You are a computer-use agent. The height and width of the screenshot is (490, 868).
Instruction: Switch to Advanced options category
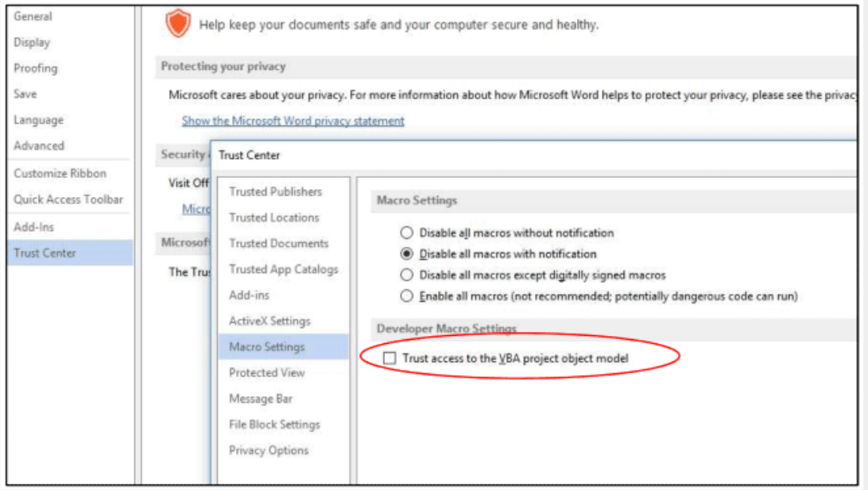click(x=39, y=145)
